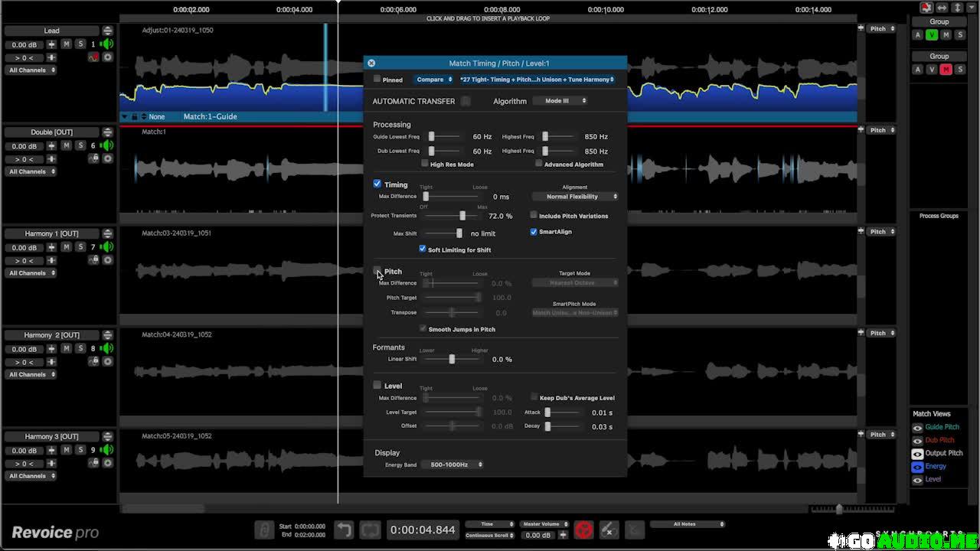The image size is (980, 551).
Task: Open the Compare dropdown
Action: (x=434, y=79)
